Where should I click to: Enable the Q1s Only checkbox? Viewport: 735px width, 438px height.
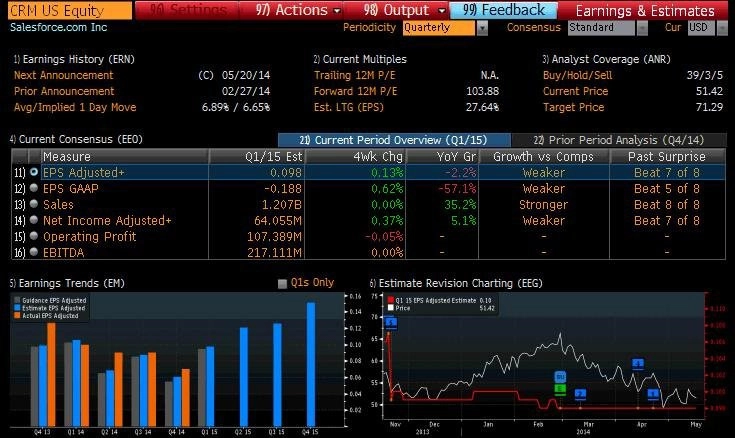click(282, 283)
